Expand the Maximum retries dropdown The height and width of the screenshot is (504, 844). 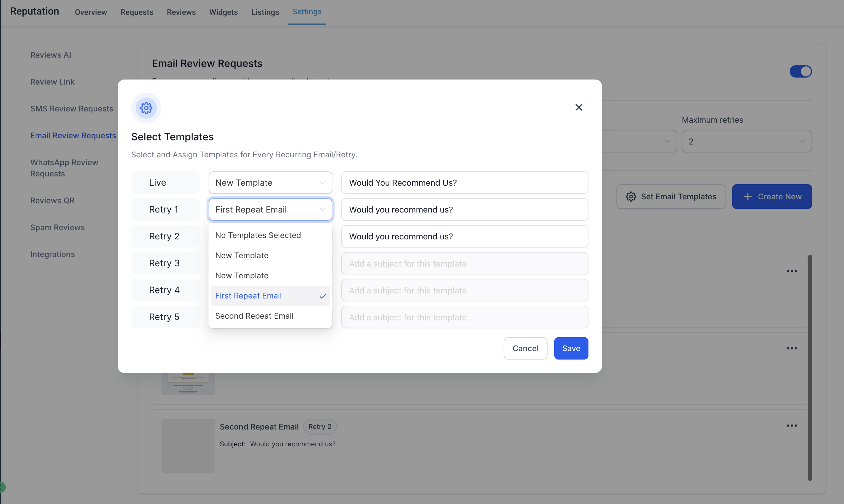[746, 141]
